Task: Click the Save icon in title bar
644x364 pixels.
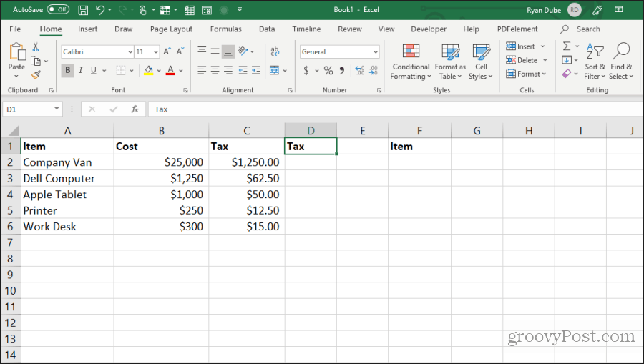Action: tap(83, 10)
